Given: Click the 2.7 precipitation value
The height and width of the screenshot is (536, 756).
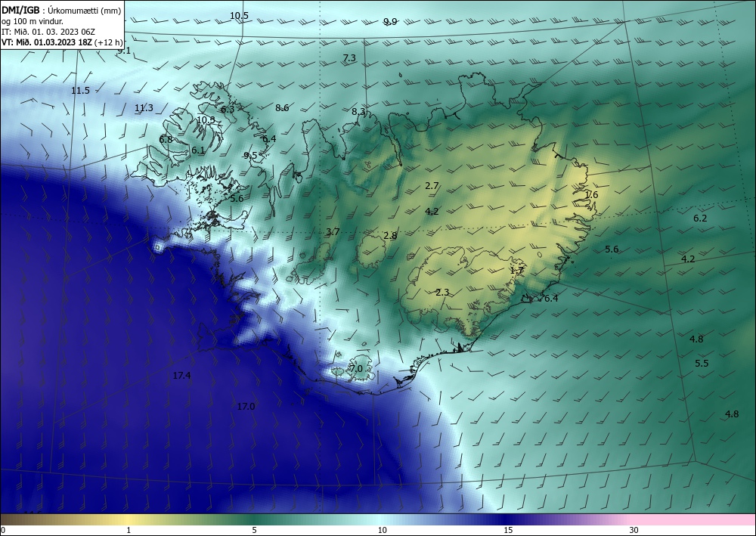Looking at the screenshot, I should tap(432, 185).
